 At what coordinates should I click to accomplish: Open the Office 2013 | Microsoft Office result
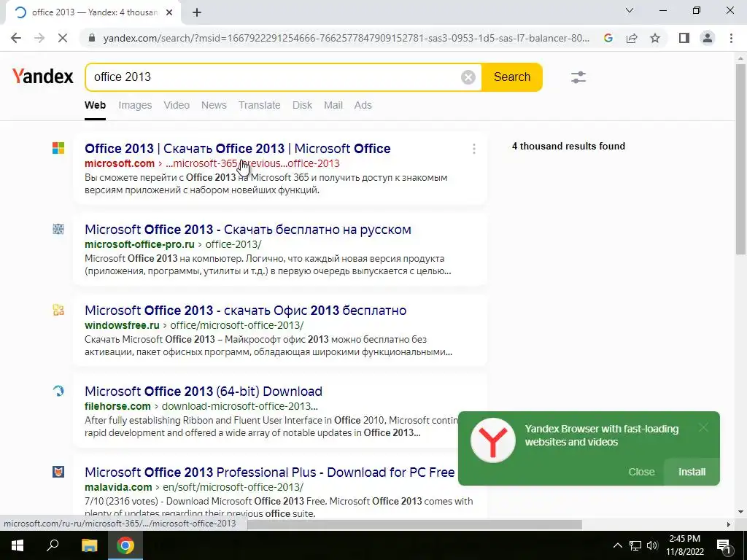tap(238, 149)
